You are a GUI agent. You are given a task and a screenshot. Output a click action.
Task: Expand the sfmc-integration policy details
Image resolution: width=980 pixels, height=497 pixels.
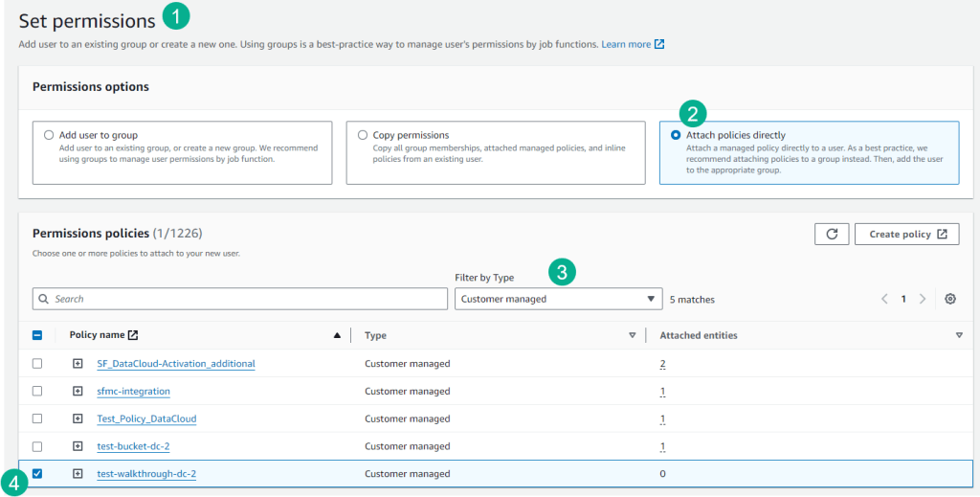(x=78, y=392)
